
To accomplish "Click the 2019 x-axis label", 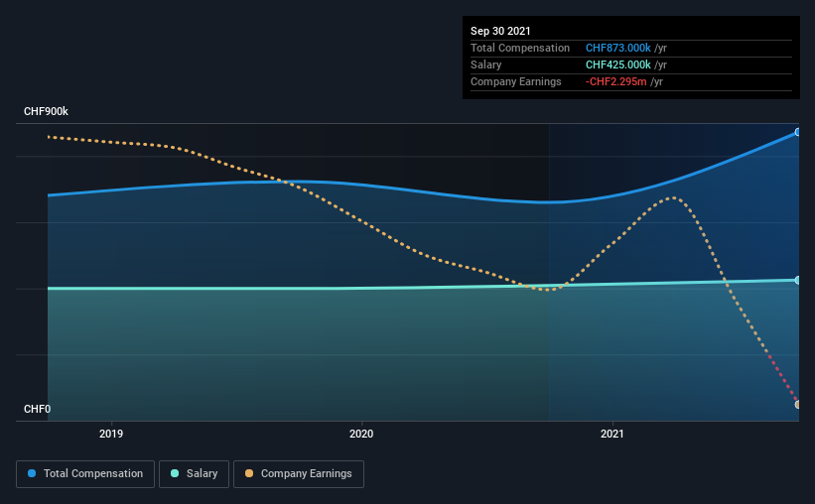I will click(x=111, y=434).
